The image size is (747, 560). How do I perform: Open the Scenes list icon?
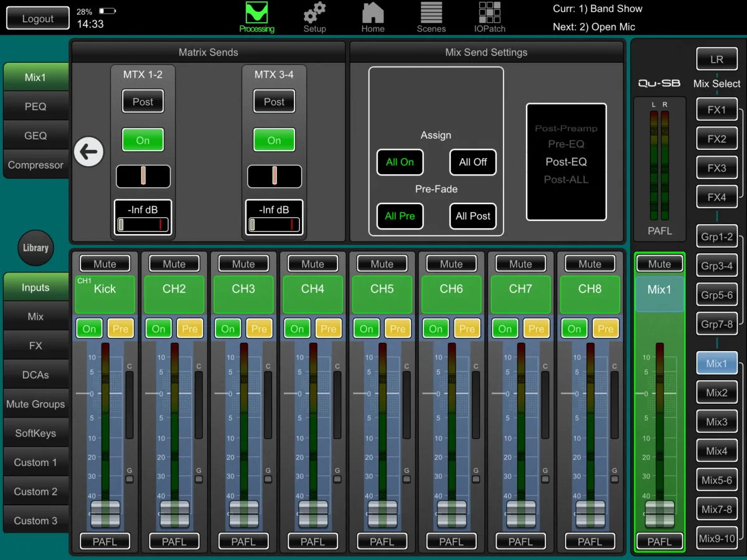(431, 17)
